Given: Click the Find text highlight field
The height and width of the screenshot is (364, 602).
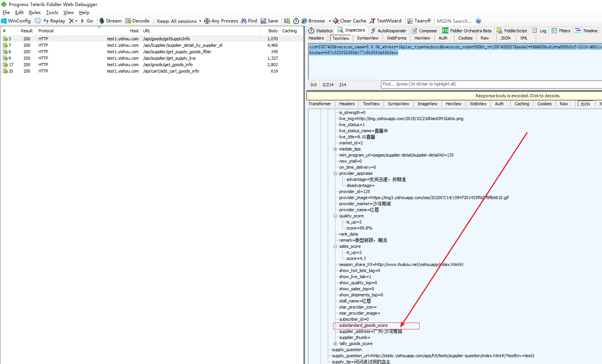Looking at the screenshot, I should click(491, 84).
